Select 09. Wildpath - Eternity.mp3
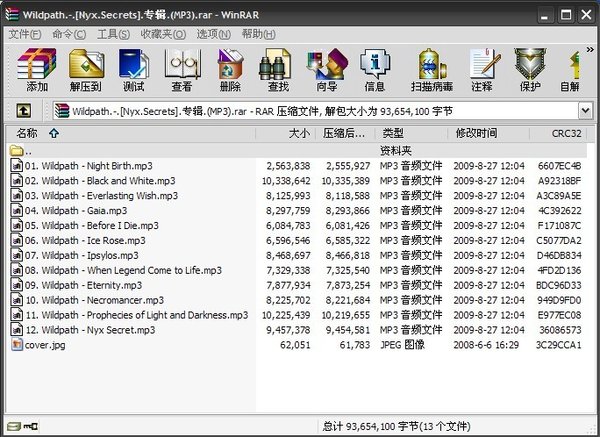The width and height of the screenshot is (600, 437). pos(83,285)
